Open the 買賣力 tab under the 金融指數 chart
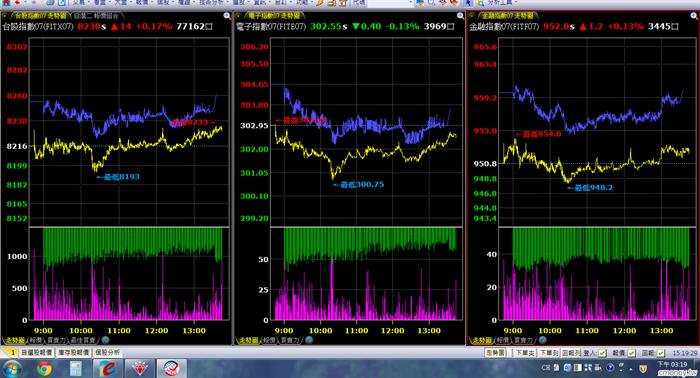This screenshot has height=378, width=700. pyautogui.click(x=524, y=340)
